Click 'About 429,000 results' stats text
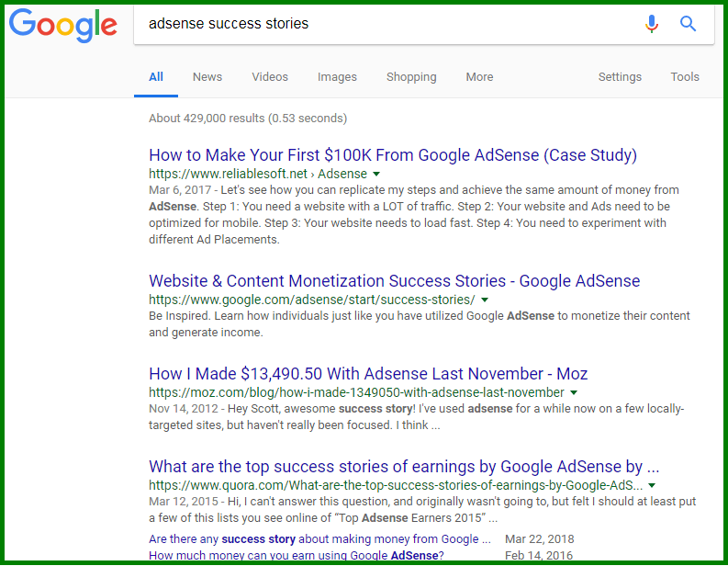 click(x=248, y=119)
